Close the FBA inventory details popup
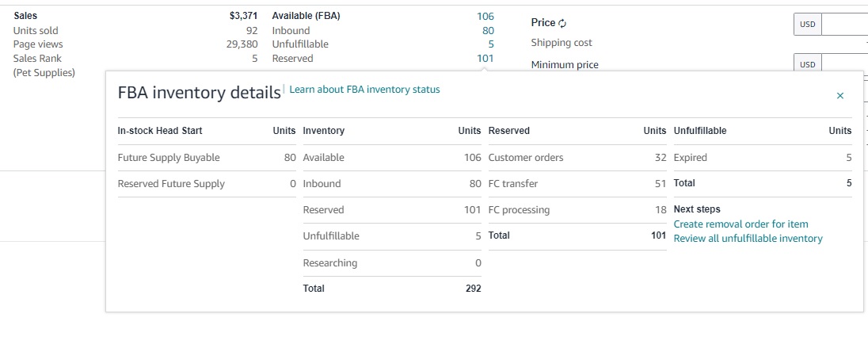Viewport: 868px width, 356px height. [x=839, y=96]
